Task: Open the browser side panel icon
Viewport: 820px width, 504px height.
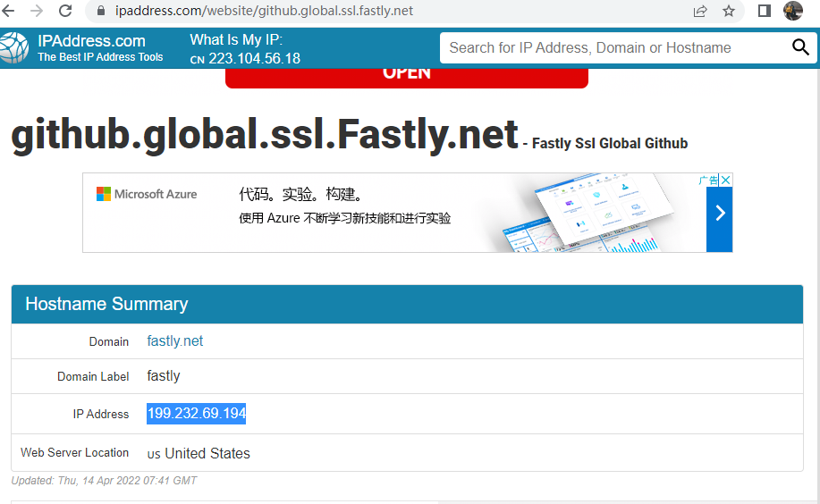Action: pyautogui.click(x=764, y=11)
